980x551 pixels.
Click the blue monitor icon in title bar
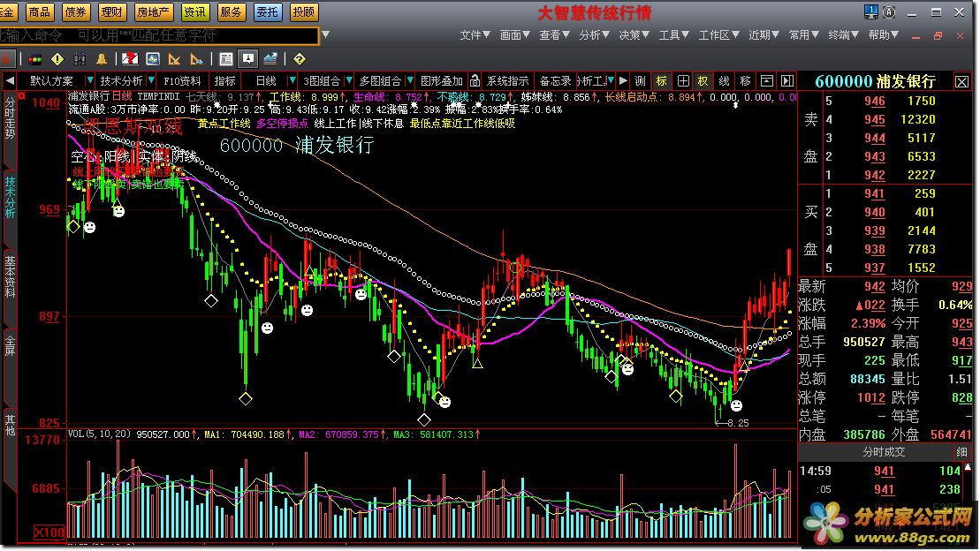click(x=870, y=11)
